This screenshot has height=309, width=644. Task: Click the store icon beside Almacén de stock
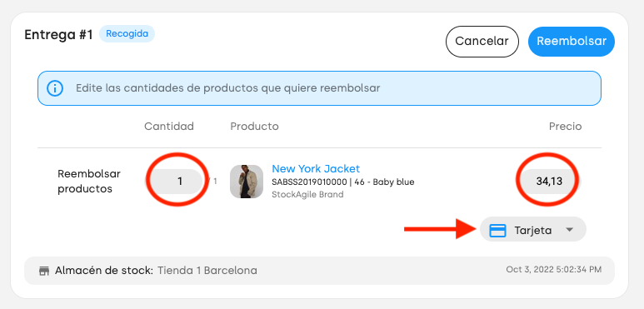click(44, 271)
